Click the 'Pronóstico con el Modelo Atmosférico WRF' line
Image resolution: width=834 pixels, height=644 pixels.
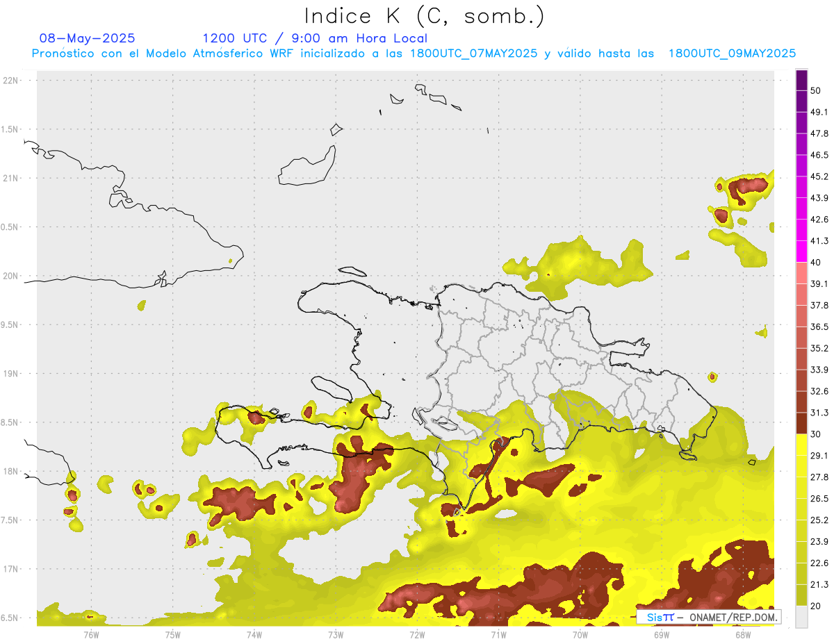[414, 53]
